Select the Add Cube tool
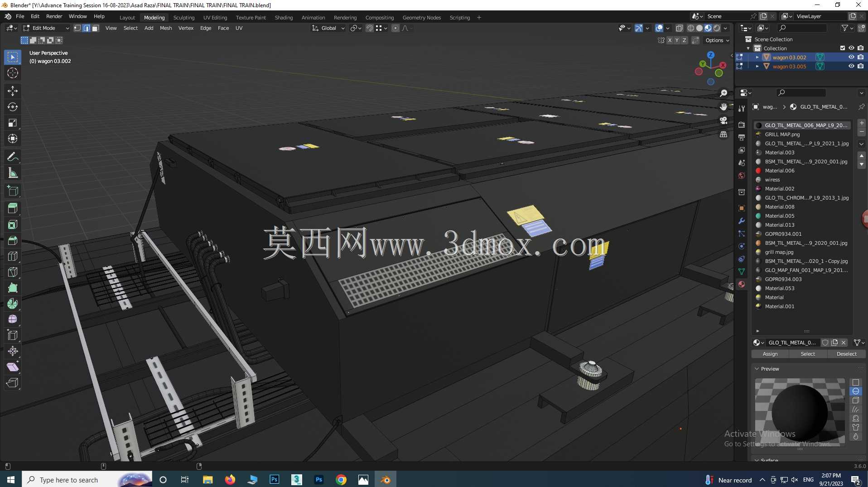 tap(13, 191)
